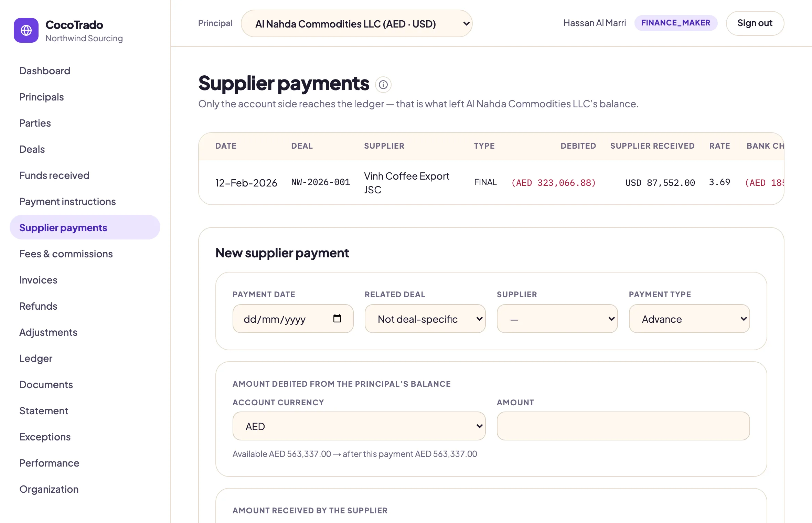
Task: Open the calendar picker in Payment date
Action: [x=337, y=319]
